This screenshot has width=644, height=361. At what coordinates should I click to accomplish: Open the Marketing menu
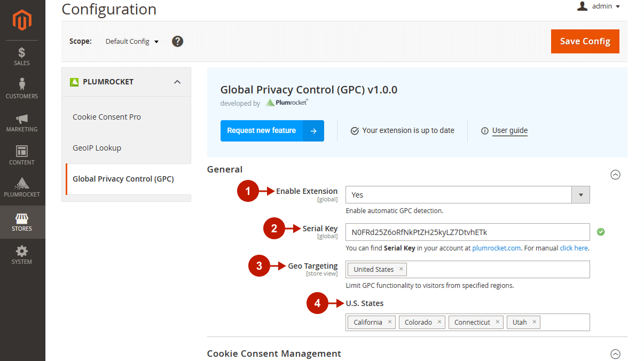pos(22,122)
